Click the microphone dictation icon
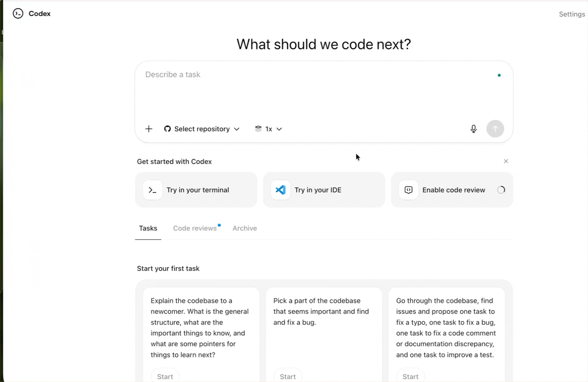 click(473, 129)
